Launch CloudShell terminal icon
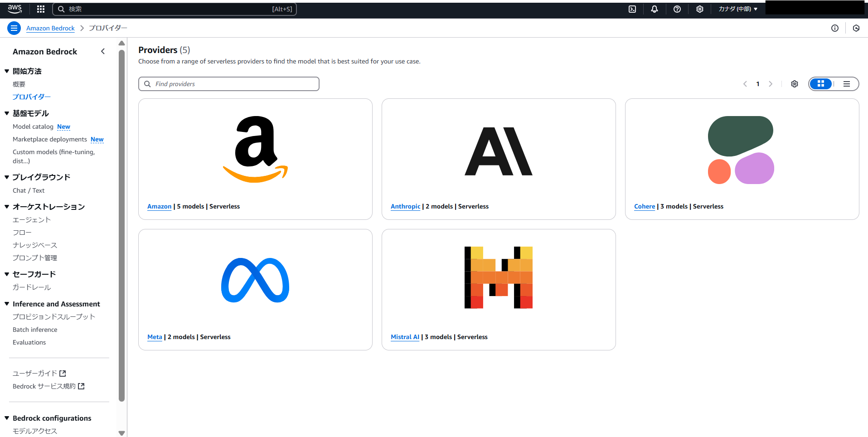The height and width of the screenshot is (437, 868). click(x=632, y=9)
